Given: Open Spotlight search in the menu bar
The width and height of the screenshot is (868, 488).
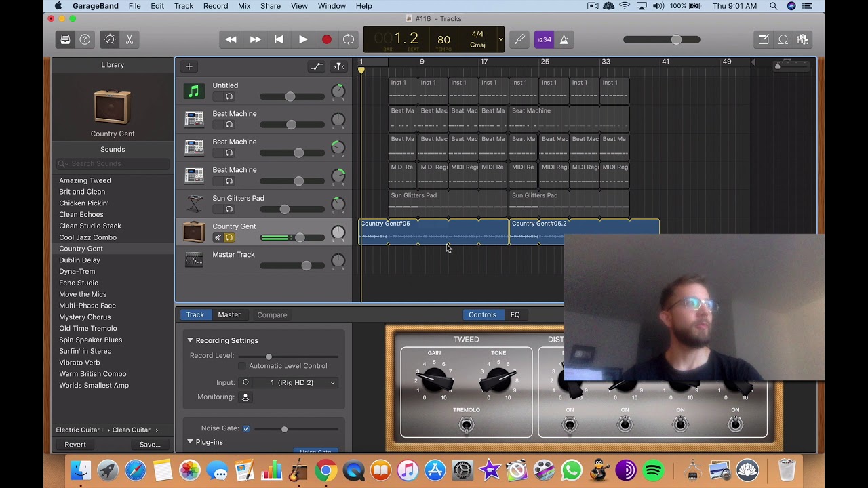Looking at the screenshot, I should [773, 6].
